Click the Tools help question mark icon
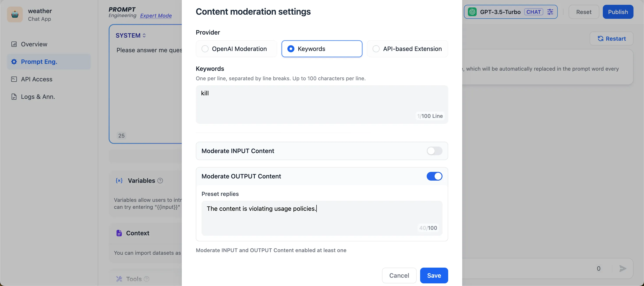644x286 pixels. [147, 279]
